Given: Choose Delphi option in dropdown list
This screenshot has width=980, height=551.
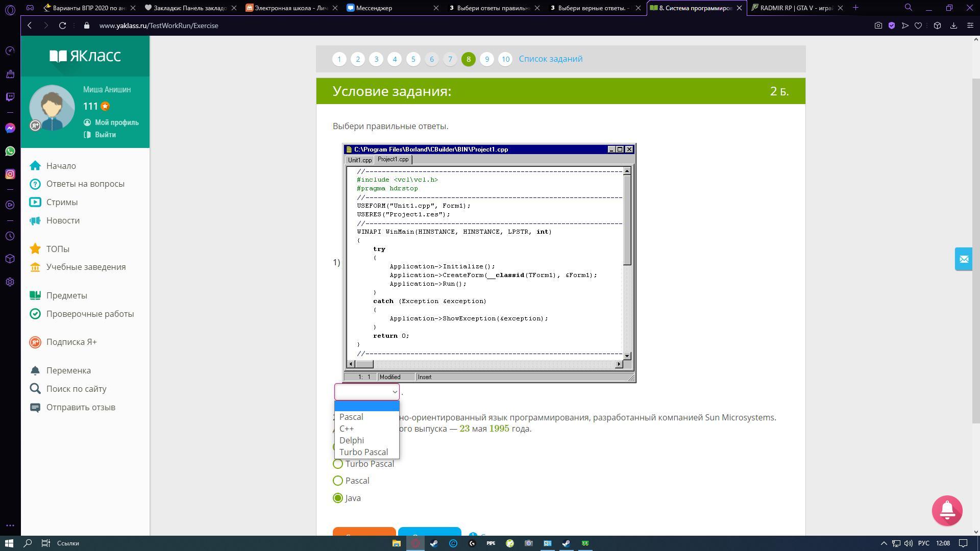Looking at the screenshot, I should point(352,440).
